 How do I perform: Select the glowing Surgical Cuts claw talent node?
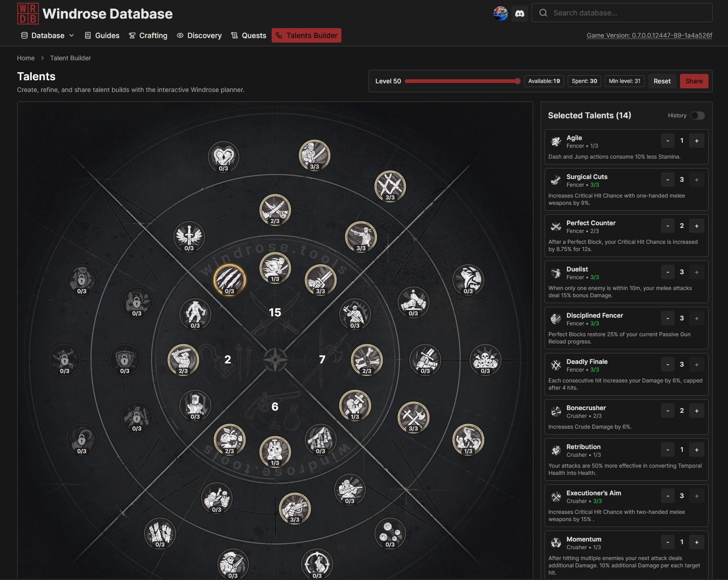[x=230, y=280]
